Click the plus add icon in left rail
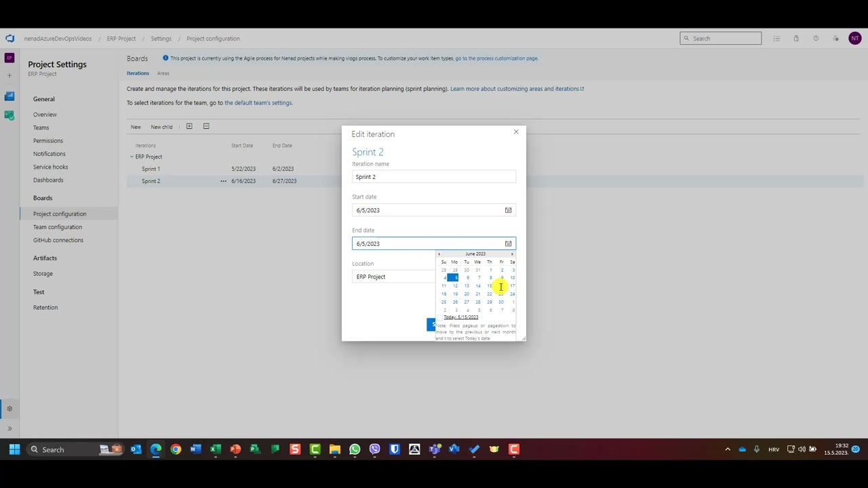Screen dimensions: 868x488 (9, 75)
